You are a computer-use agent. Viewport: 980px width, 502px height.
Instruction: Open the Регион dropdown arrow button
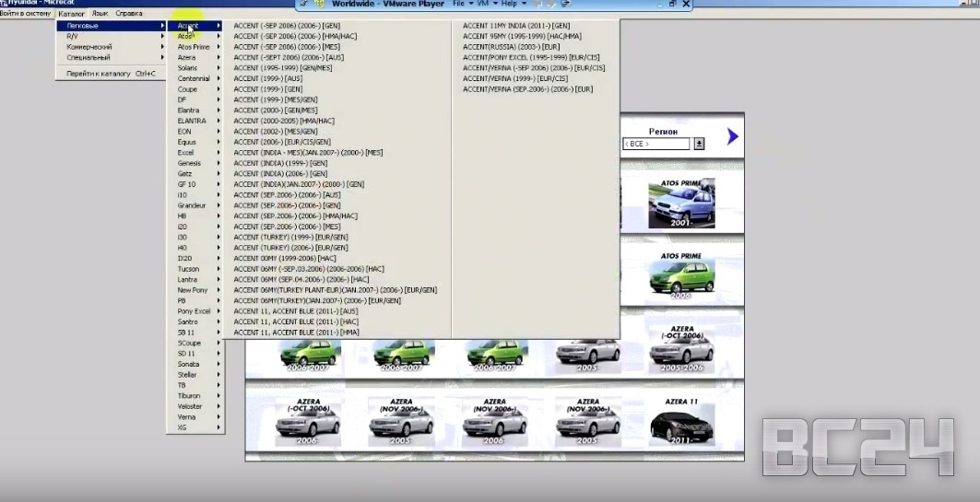tap(699, 144)
